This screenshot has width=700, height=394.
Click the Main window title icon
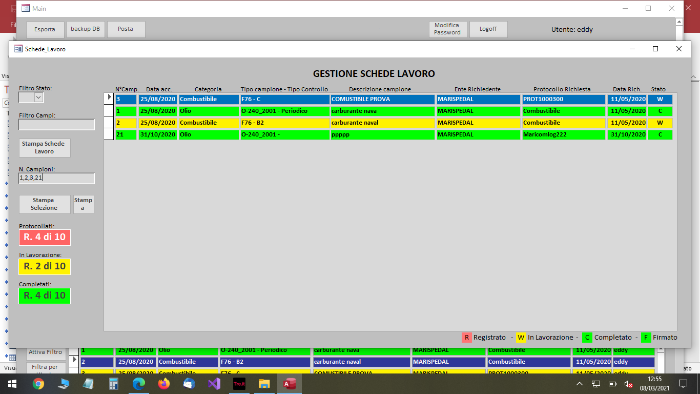pyautogui.click(x=26, y=8)
